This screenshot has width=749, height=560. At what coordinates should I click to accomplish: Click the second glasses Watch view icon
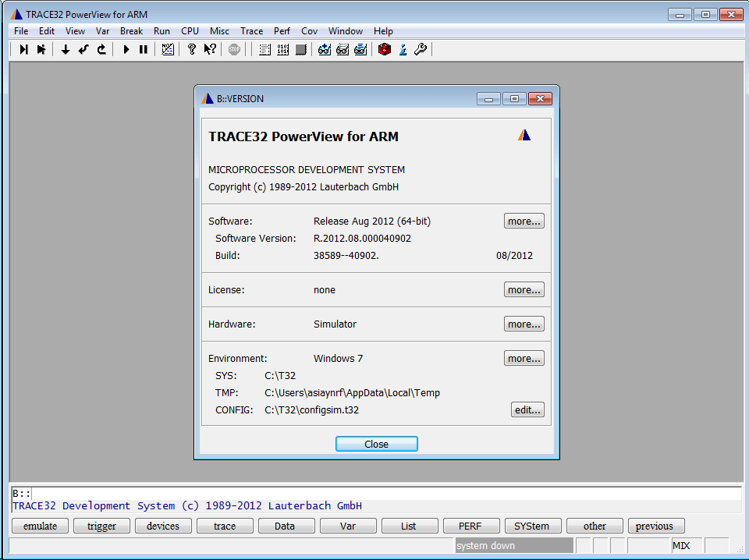click(343, 49)
